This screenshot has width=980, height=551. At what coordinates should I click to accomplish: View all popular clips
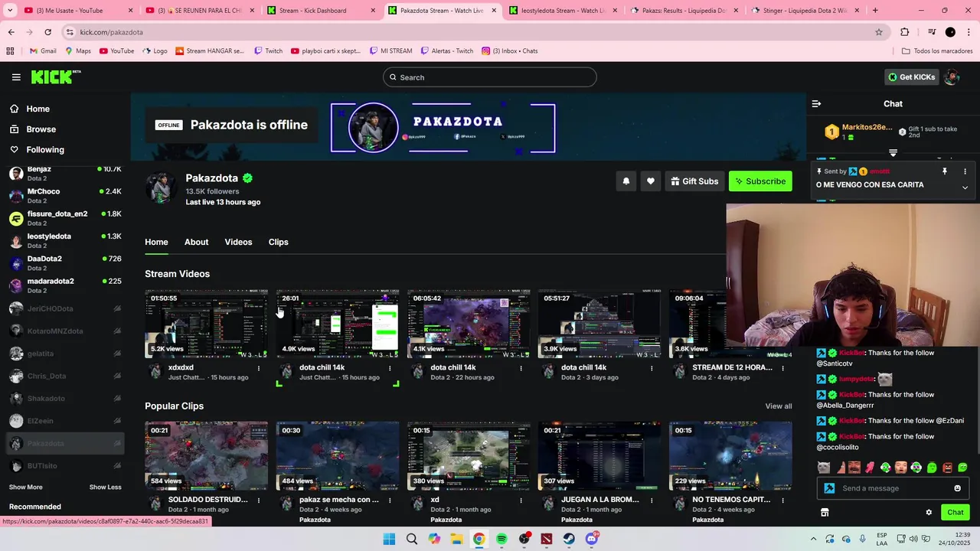coord(779,406)
